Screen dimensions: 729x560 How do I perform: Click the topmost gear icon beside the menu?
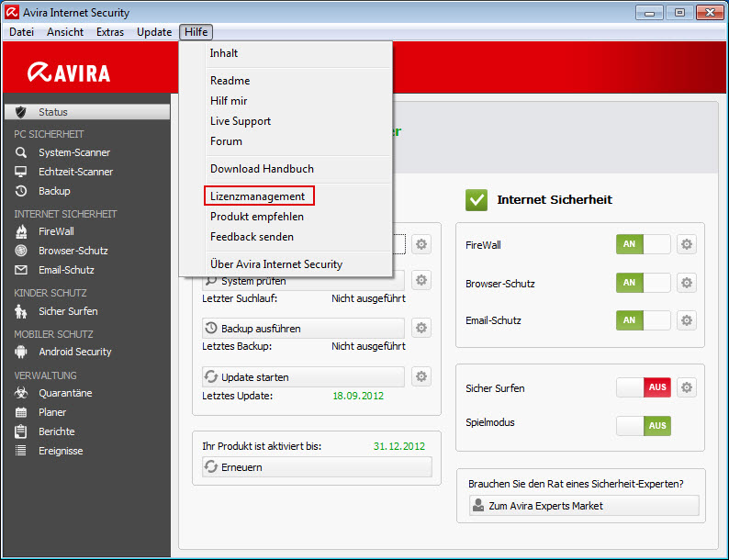pos(421,244)
